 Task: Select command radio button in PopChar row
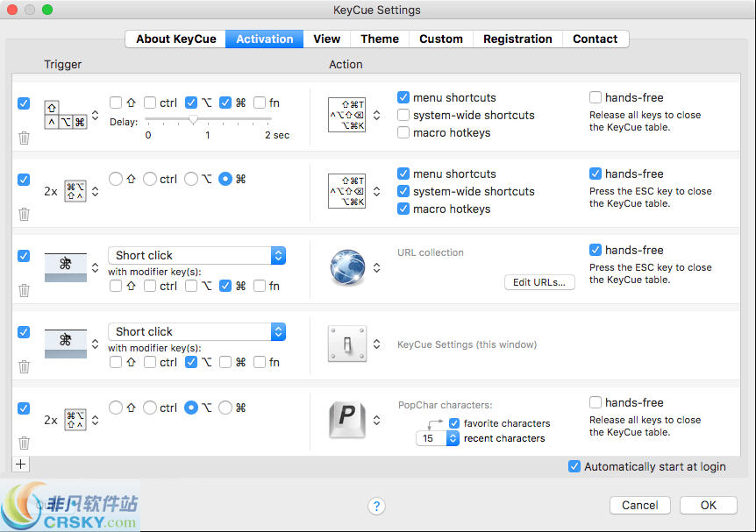coord(225,408)
